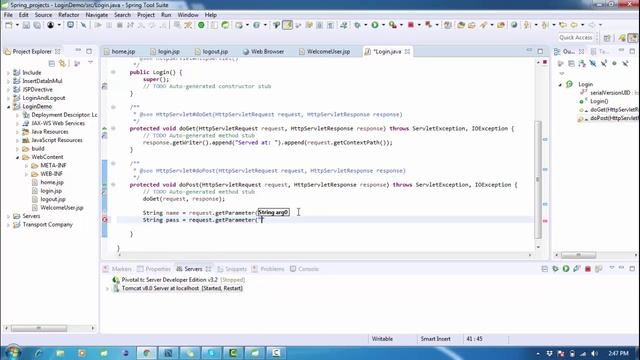
Task: Click the green Run toolbar button
Action: point(375,25)
